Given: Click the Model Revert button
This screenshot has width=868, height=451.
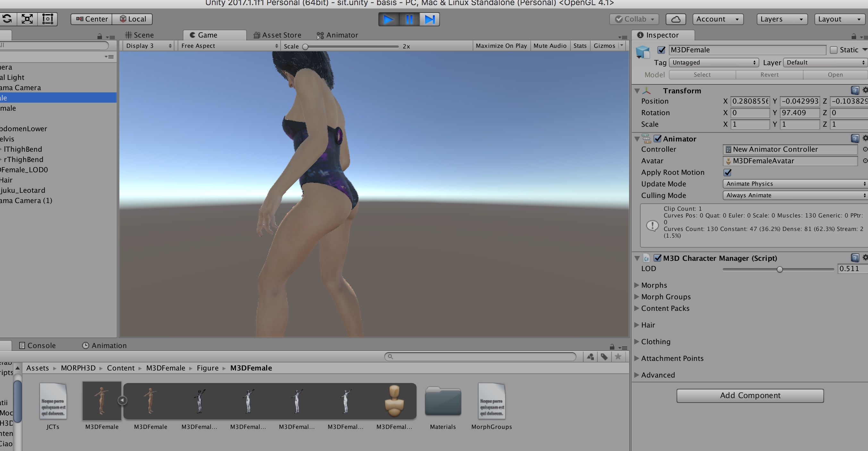Looking at the screenshot, I should (769, 74).
